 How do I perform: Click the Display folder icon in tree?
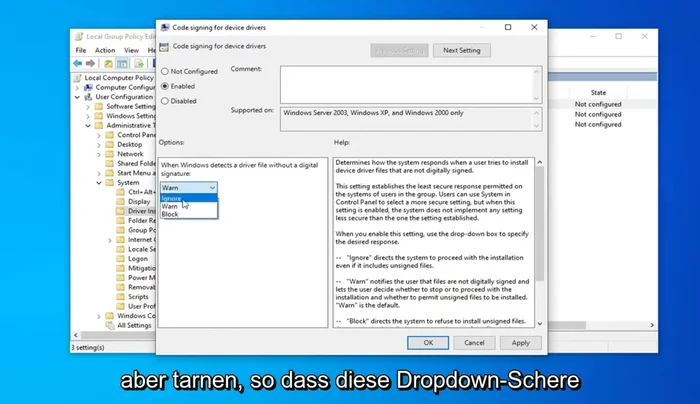point(121,201)
